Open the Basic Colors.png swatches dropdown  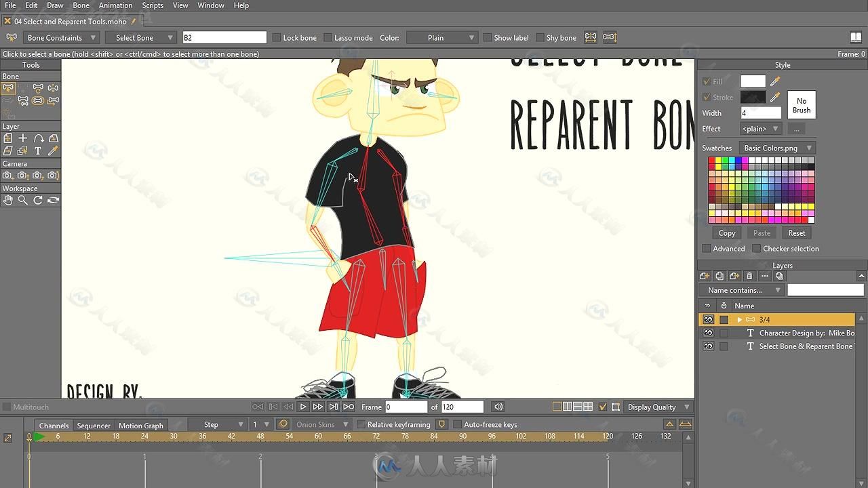pyautogui.click(x=777, y=148)
